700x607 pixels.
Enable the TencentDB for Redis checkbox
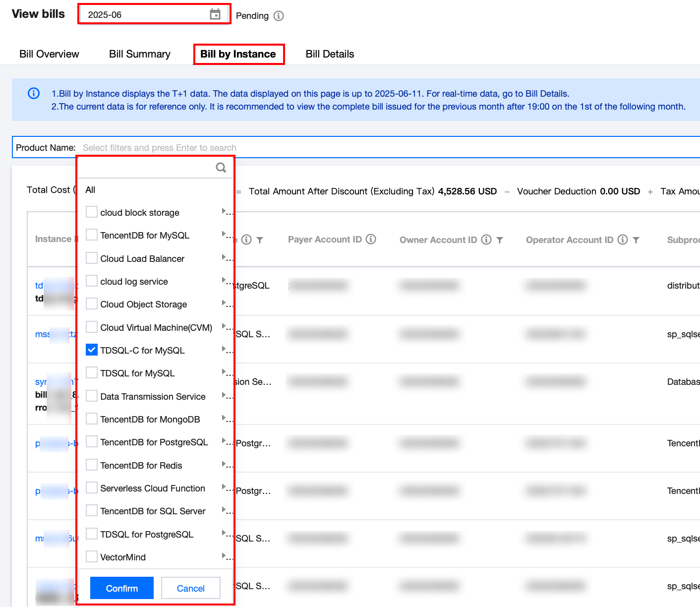point(92,465)
